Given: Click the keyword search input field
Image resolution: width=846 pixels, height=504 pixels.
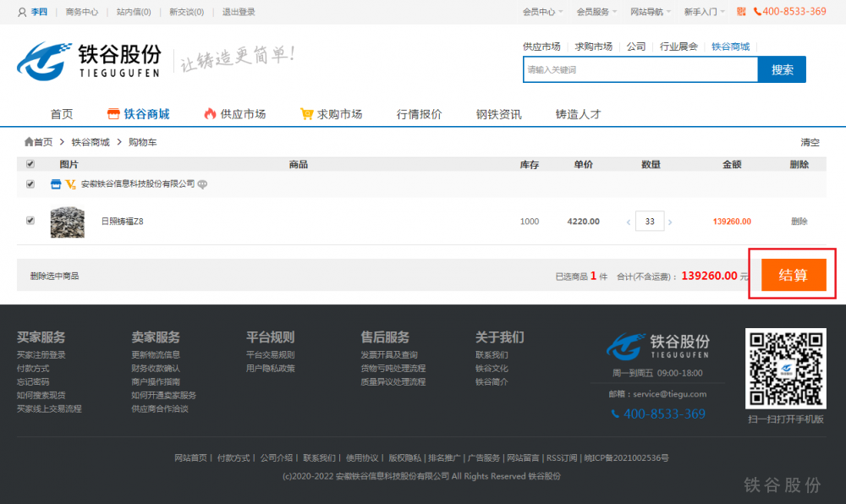Looking at the screenshot, I should tap(640, 70).
